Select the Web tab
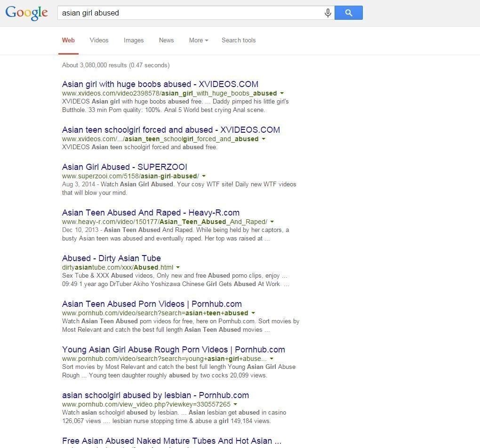This screenshot has width=480, height=448. coord(68,40)
